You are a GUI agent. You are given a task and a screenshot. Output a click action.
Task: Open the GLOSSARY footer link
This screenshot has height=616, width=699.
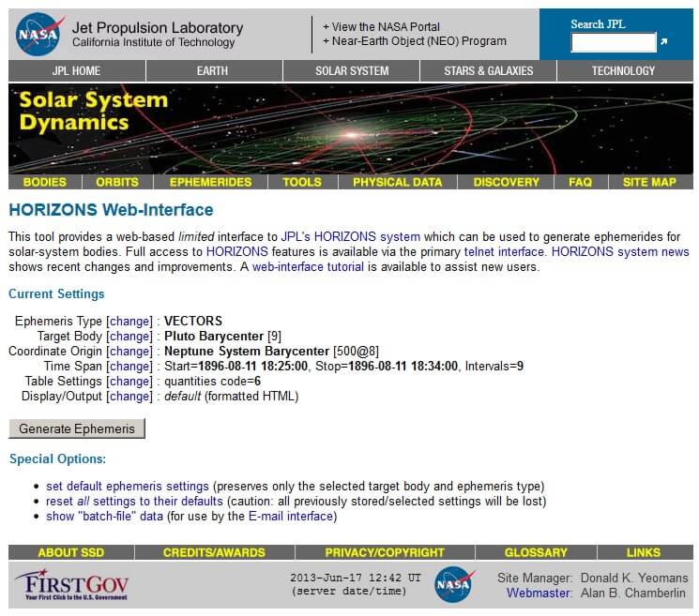536,552
